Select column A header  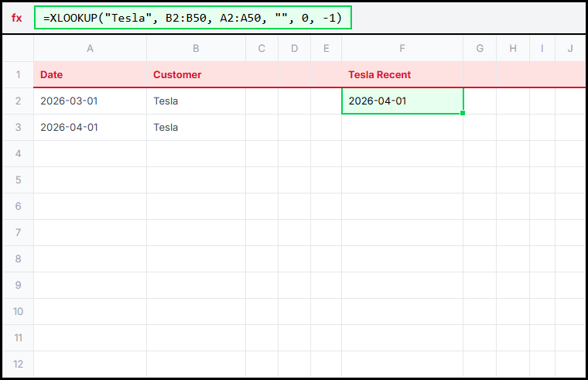(x=90, y=49)
